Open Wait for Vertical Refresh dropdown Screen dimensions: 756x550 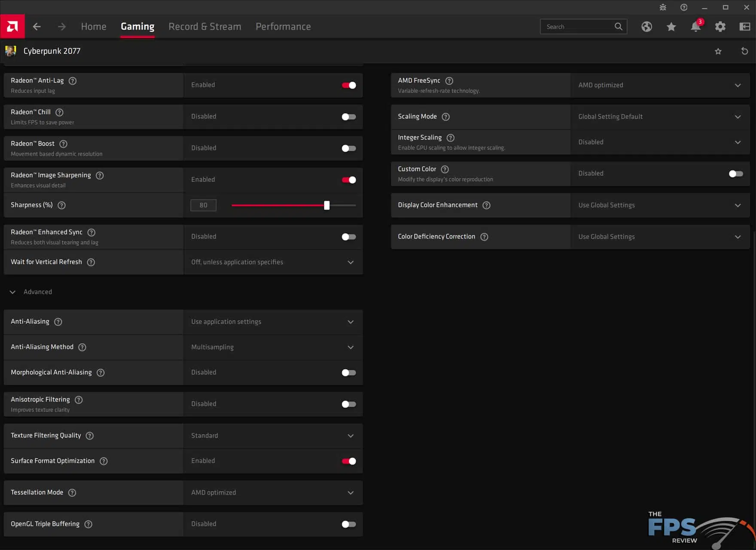tap(273, 262)
